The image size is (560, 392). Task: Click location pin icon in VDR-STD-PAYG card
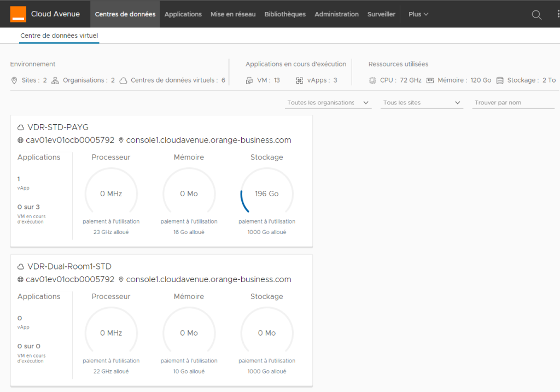121,141
